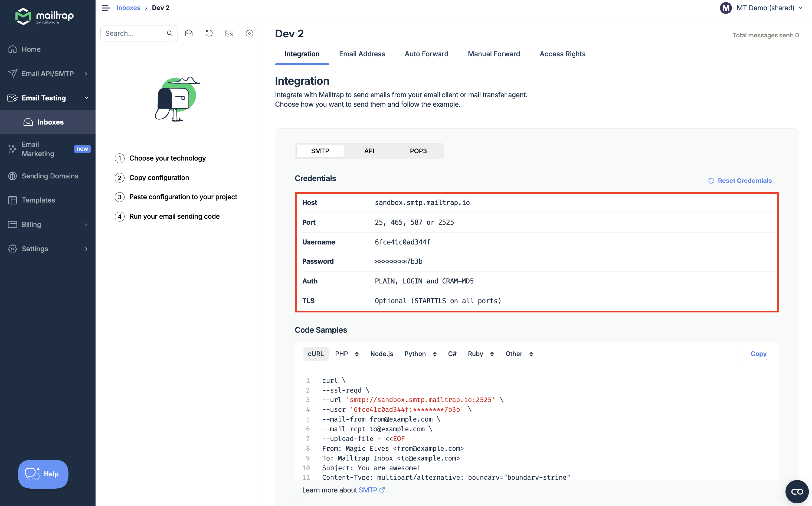812x506 pixels.
Task: Click the refresh inbox icon
Action: pyautogui.click(x=209, y=33)
